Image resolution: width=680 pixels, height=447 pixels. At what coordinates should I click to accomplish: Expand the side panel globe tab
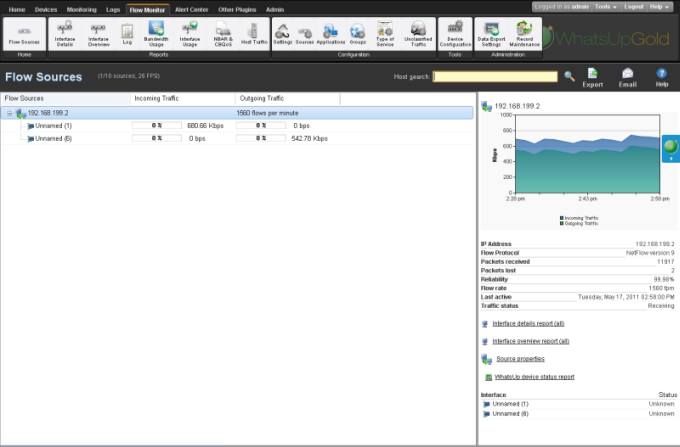pos(670,150)
